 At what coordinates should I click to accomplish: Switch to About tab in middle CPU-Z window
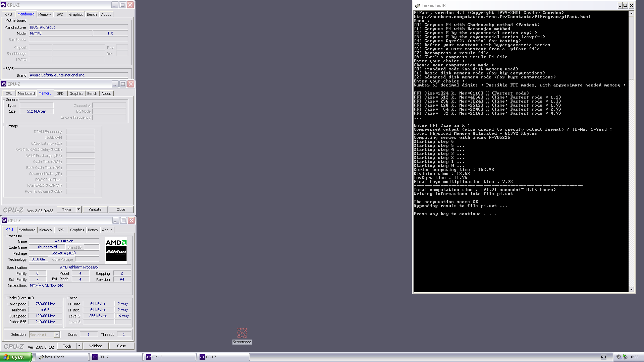pyautogui.click(x=106, y=94)
